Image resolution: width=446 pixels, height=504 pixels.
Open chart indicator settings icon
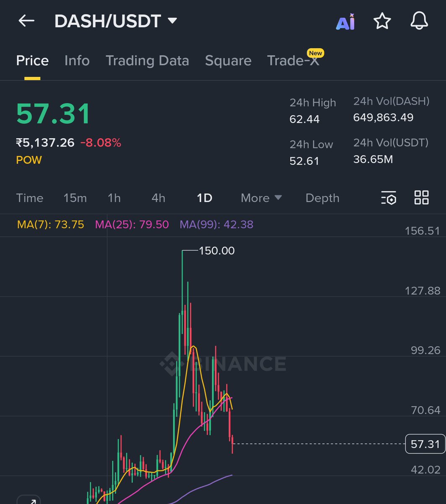389,198
